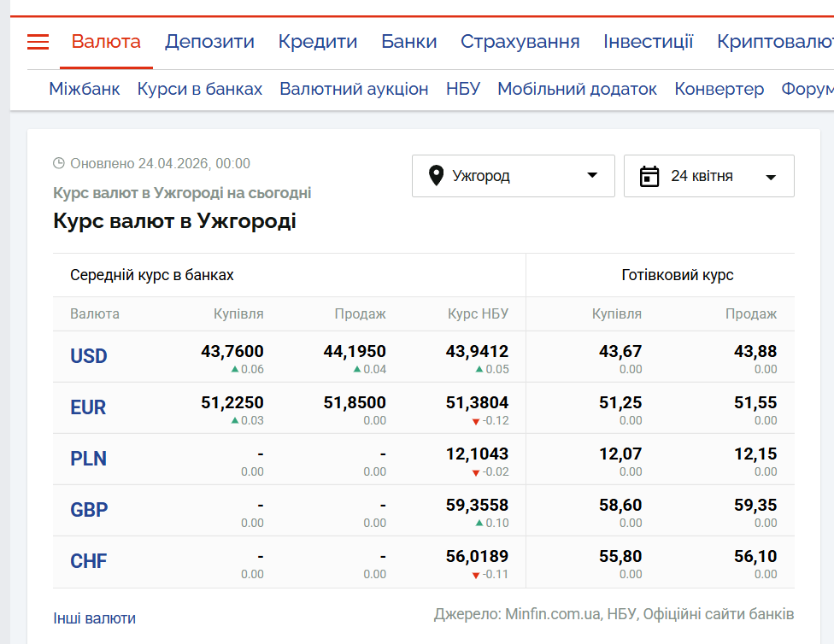Click the calendar icon beside the date
The height and width of the screenshot is (644, 834).
(649, 177)
